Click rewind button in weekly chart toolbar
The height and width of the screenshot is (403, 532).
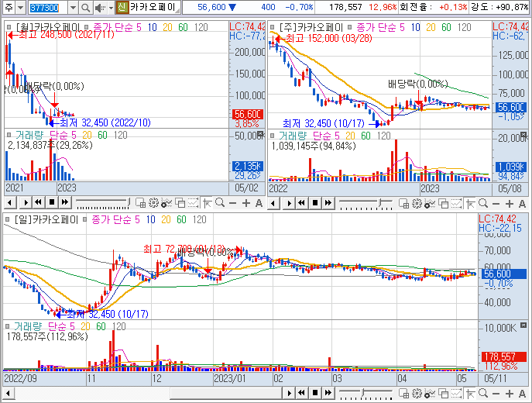(x=302, y=203)
